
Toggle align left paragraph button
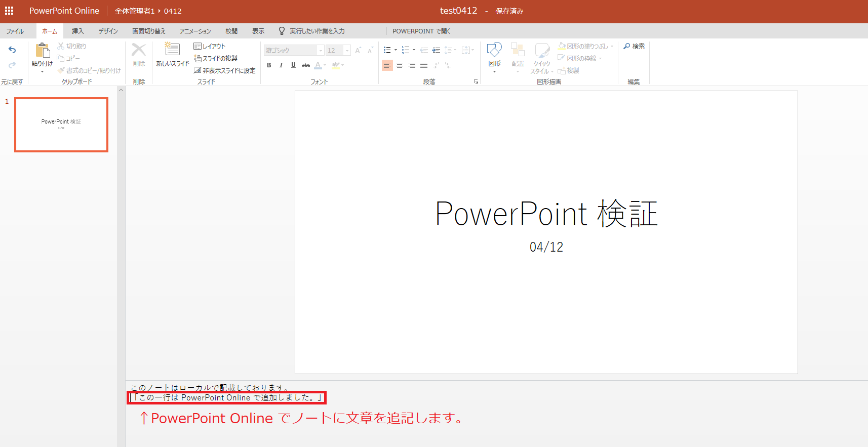click(x=387, y=65)
